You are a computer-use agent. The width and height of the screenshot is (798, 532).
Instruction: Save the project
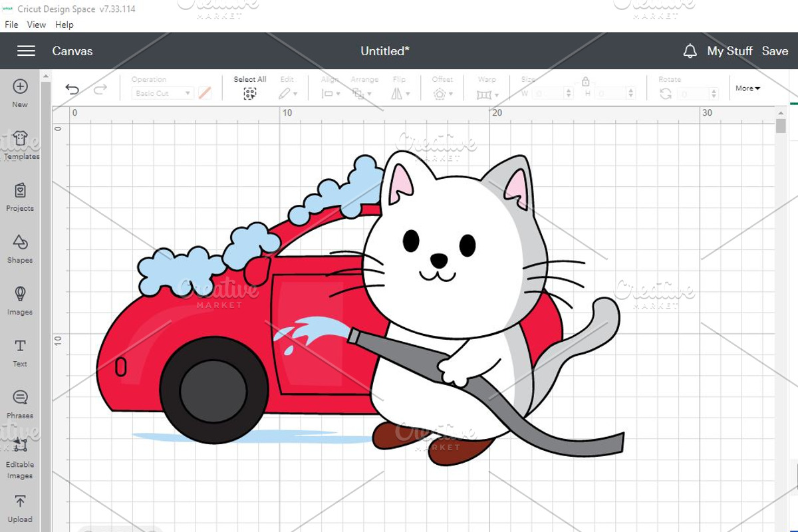point(775,51)
